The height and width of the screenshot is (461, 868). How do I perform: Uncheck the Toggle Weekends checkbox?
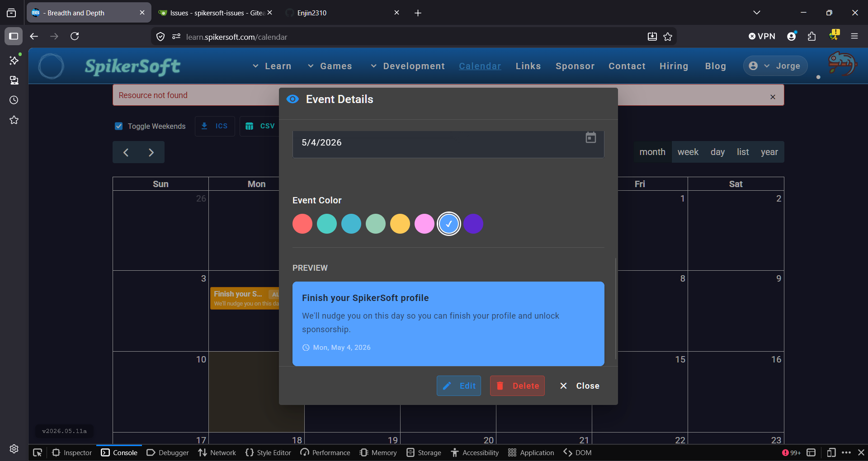[119, 126]
